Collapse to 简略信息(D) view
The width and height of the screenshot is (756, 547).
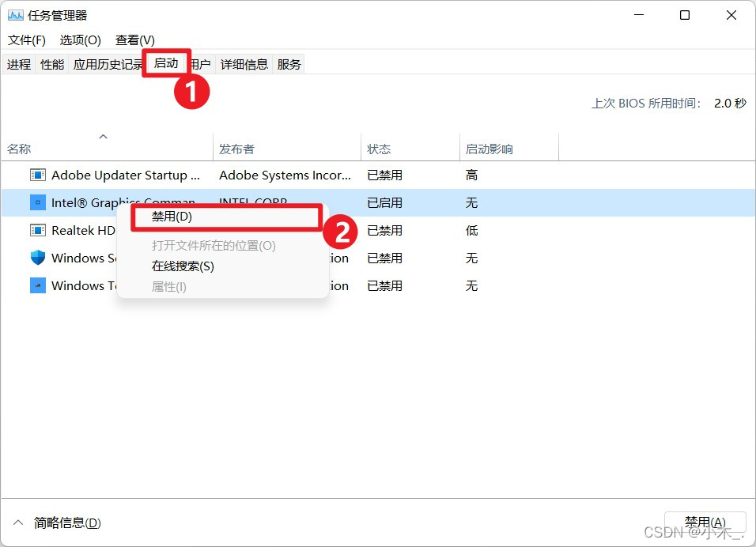point(67,523)
